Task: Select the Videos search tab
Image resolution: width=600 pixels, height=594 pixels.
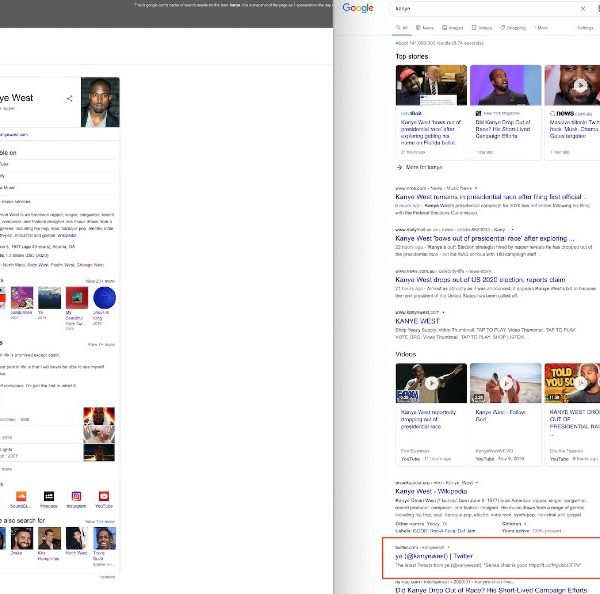Action: pos(482,28)
